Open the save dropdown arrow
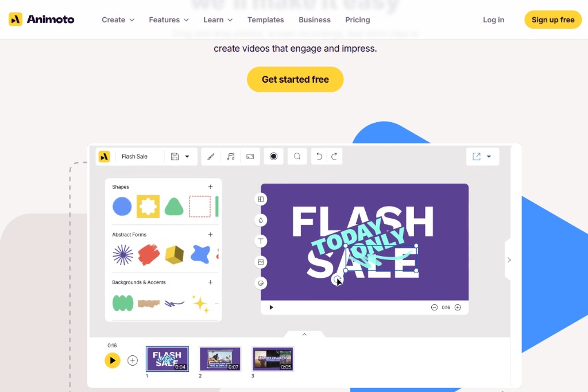Image resolution: width=588 pixels, height=392 pixels. (187, 157)
